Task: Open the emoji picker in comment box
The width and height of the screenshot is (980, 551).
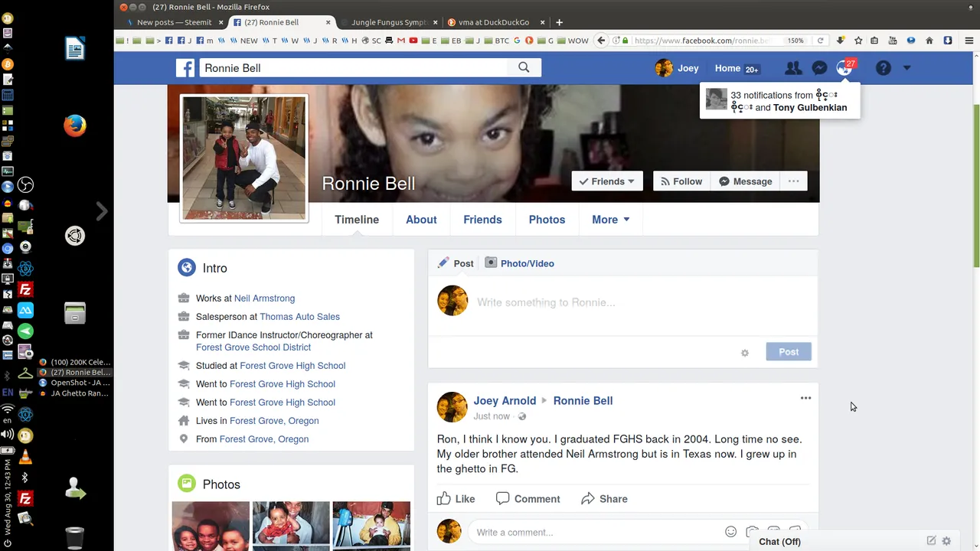Action: pyautogui.click(x=731, y=532)
